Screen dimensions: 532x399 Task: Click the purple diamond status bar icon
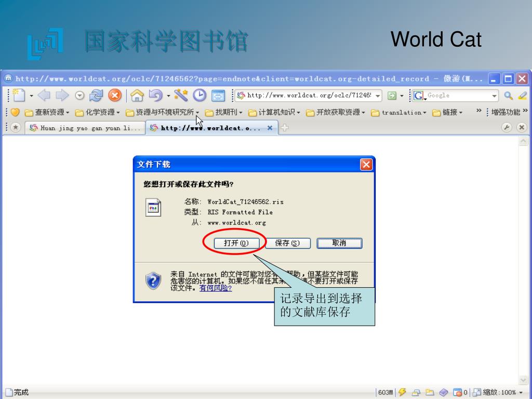[x=444, y=393]
